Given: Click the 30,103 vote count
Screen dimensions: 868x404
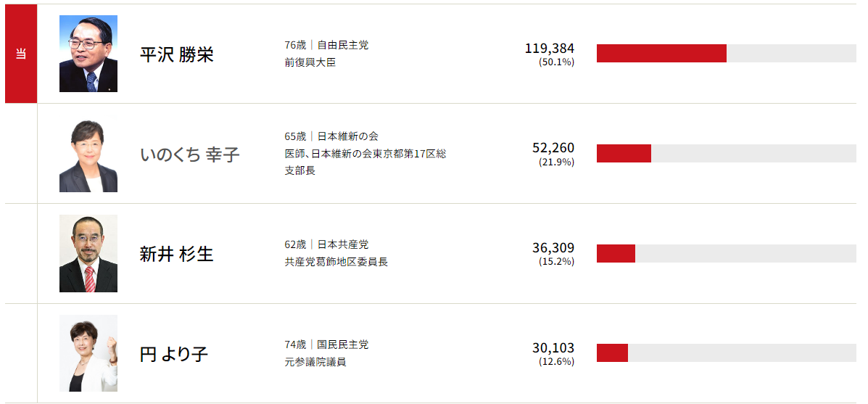Looking at the screenshot, I should [x=553, y=348].
